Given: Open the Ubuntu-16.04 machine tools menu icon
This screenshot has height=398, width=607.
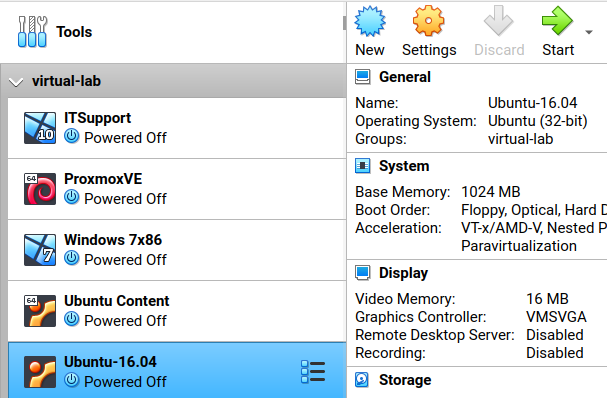Looking at the screenshot, I should point(313,372).
